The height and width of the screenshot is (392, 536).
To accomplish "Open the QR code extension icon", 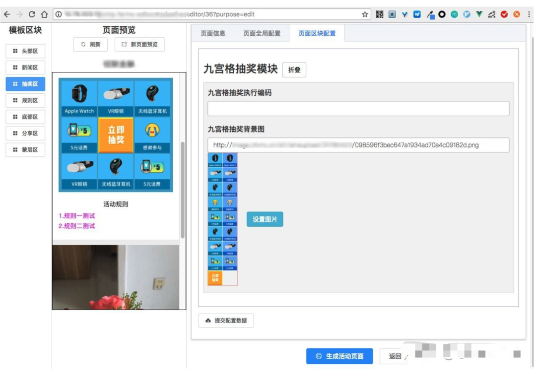I will point(380,14).
